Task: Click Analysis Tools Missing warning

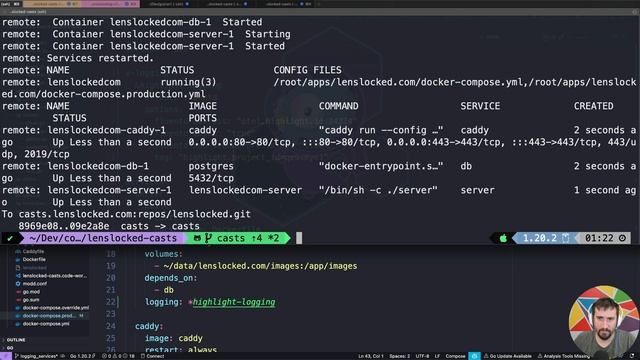Action: click(x=564, y=356)
